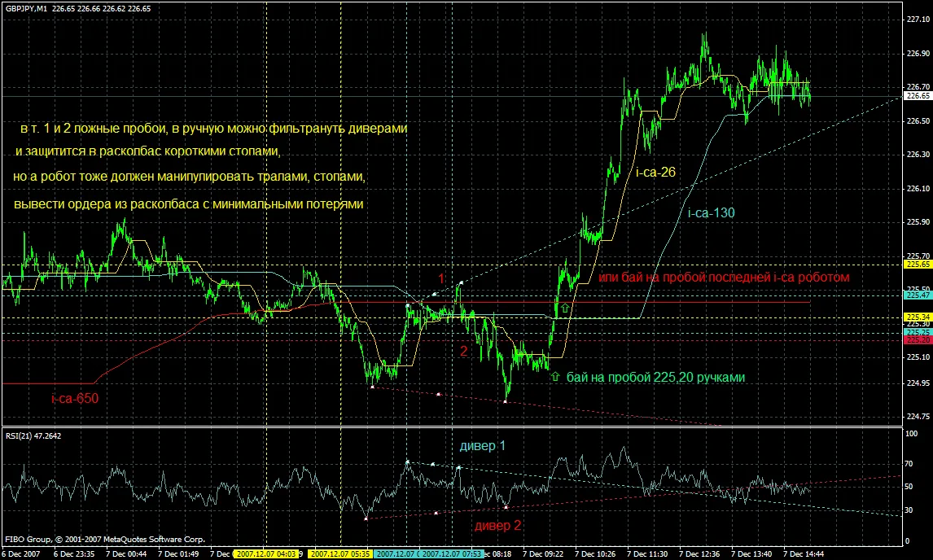This screenshot has height=560, width=933.
Task: Click the green up arrow beside 'бай на пробой 225,20'
Action: [555, 378]
